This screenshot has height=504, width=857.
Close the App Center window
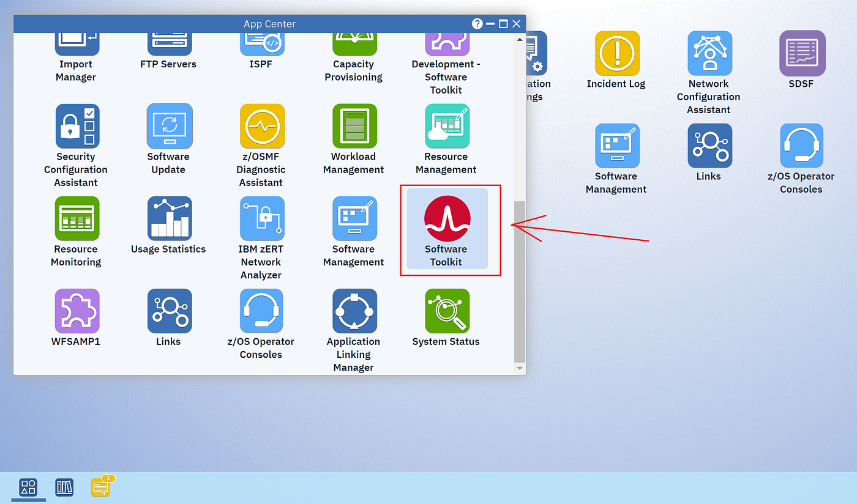pos(517,24)
